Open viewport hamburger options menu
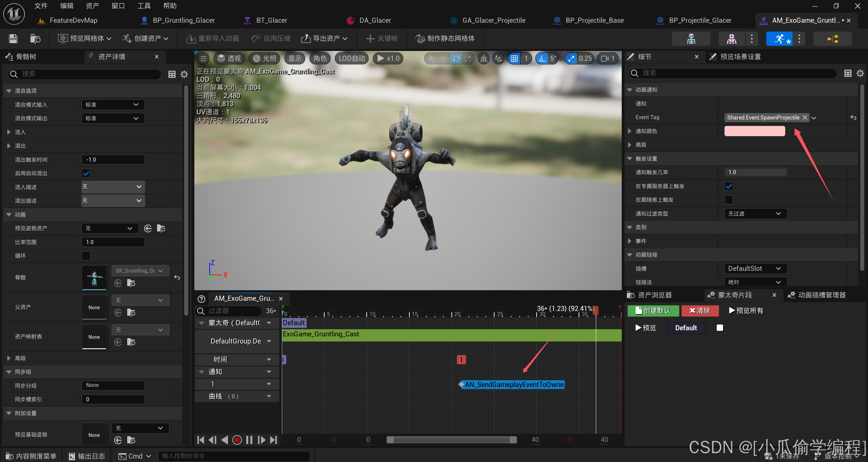 [x=203, y=58]
